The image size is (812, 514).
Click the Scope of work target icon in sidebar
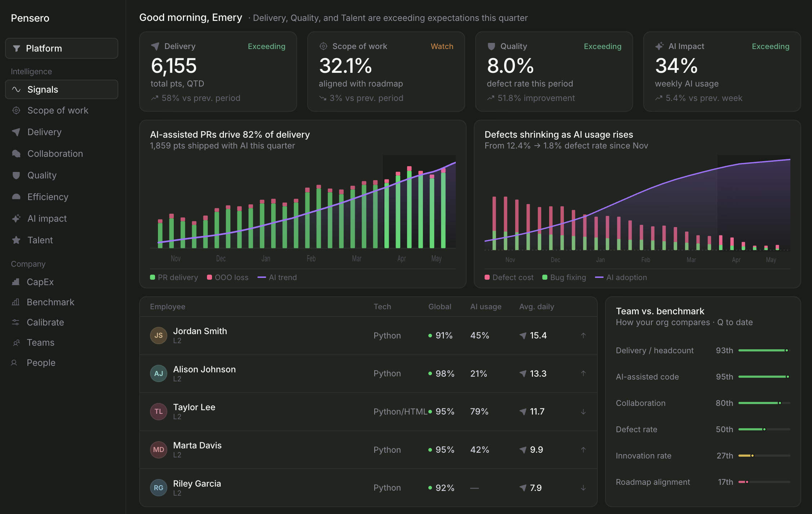pos(16,110)
